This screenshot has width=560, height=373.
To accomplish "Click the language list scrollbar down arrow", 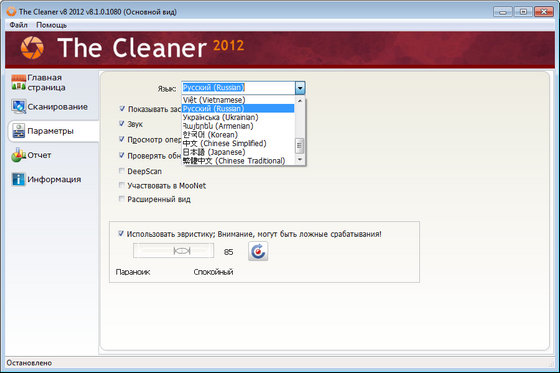I will pyautogui.click(x=300, y=160).
